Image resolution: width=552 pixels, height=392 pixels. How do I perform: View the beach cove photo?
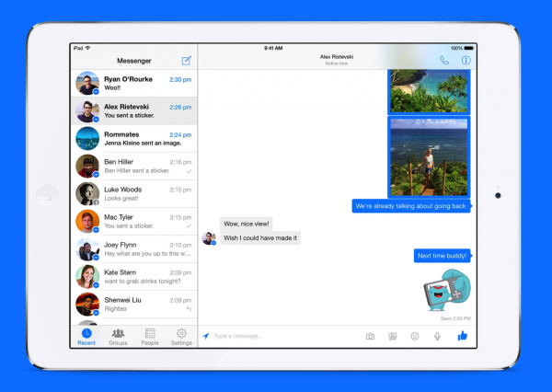click(x=429, y=91)
